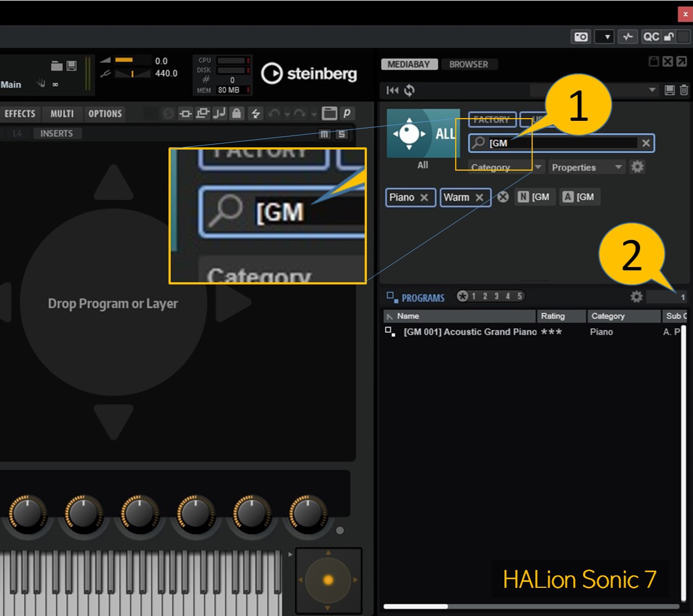
Task: Click the single-box toolbar icon left of the stacked boxes
Action: pos(185,113)
